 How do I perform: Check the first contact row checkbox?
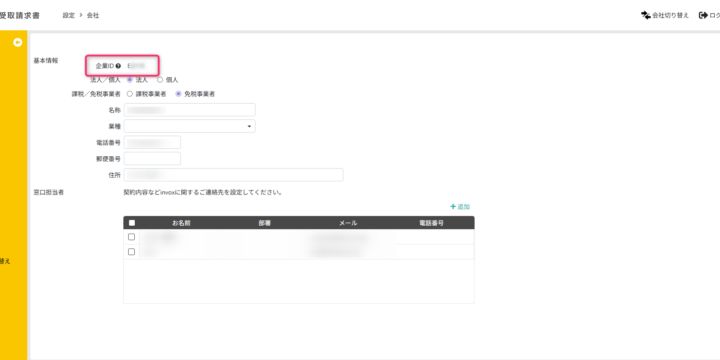(131, 237)
